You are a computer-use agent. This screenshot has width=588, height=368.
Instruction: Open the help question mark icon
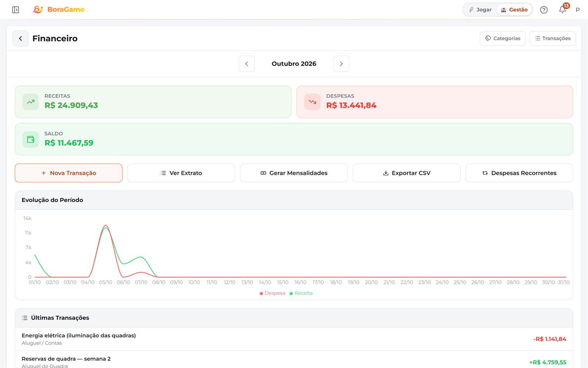[544, 10]
